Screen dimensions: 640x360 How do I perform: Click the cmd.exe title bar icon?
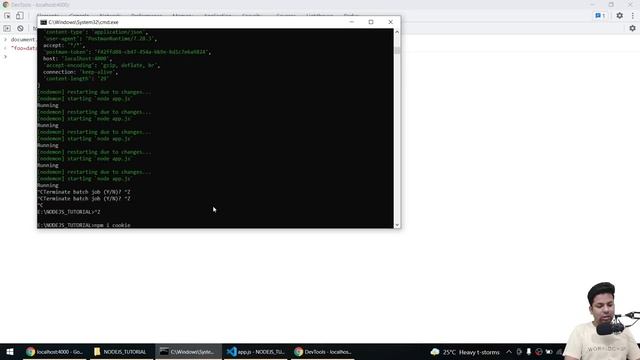pyautogui.click(x=43, y=22)
